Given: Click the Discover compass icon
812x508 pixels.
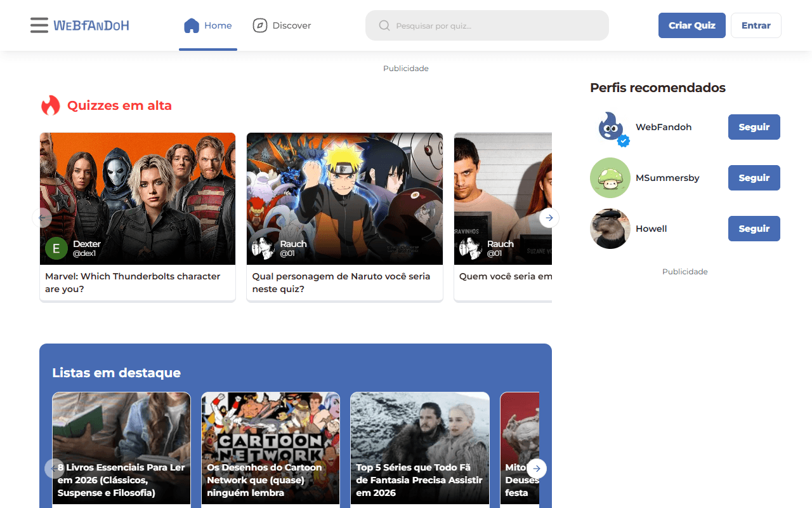Looking at the screenshot, I should coord(260,25).
